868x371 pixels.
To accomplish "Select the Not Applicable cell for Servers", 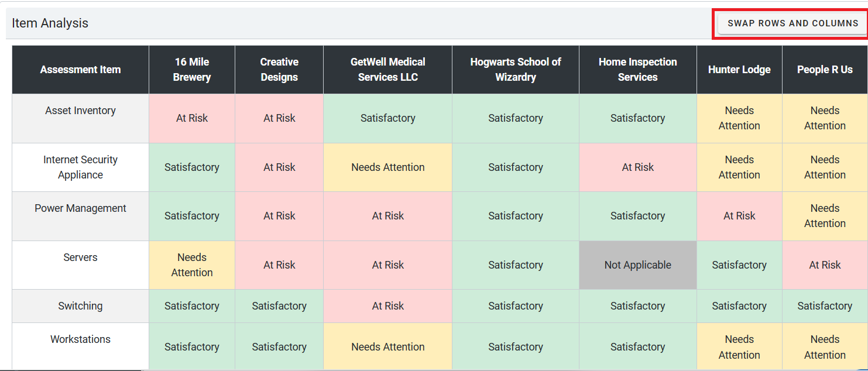I will (x=638, y=265).
